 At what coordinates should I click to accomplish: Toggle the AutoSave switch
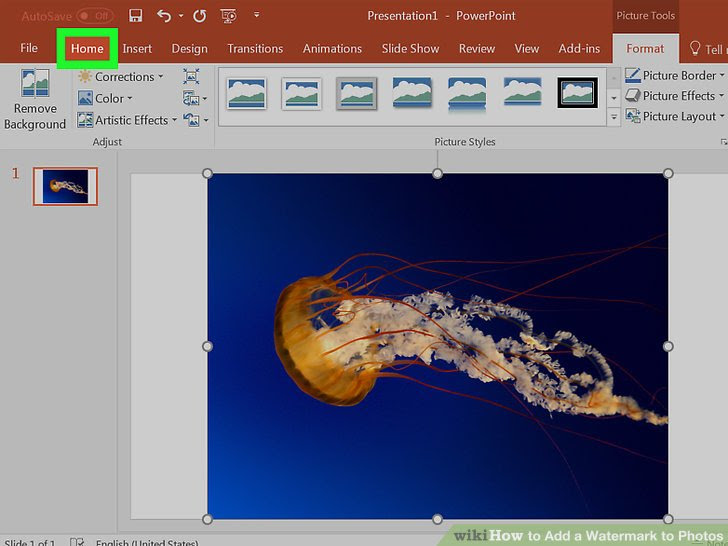(x=95, y=16)
